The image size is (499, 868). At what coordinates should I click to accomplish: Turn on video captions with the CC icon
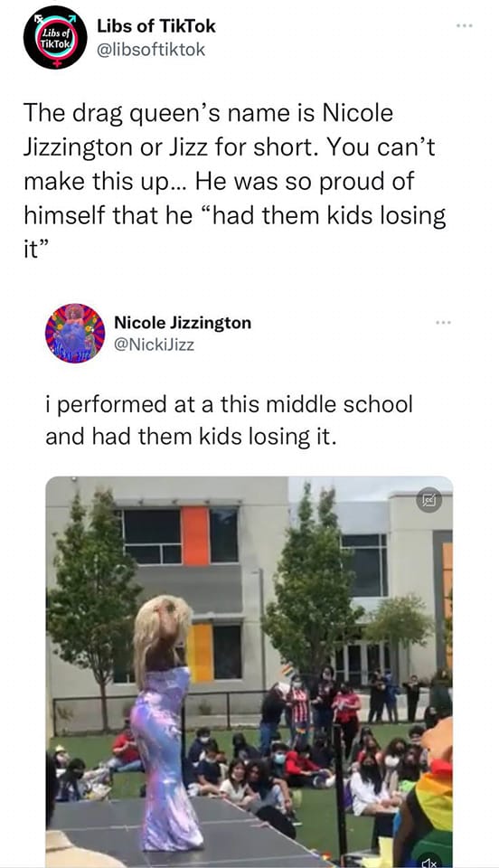[430, 500]
